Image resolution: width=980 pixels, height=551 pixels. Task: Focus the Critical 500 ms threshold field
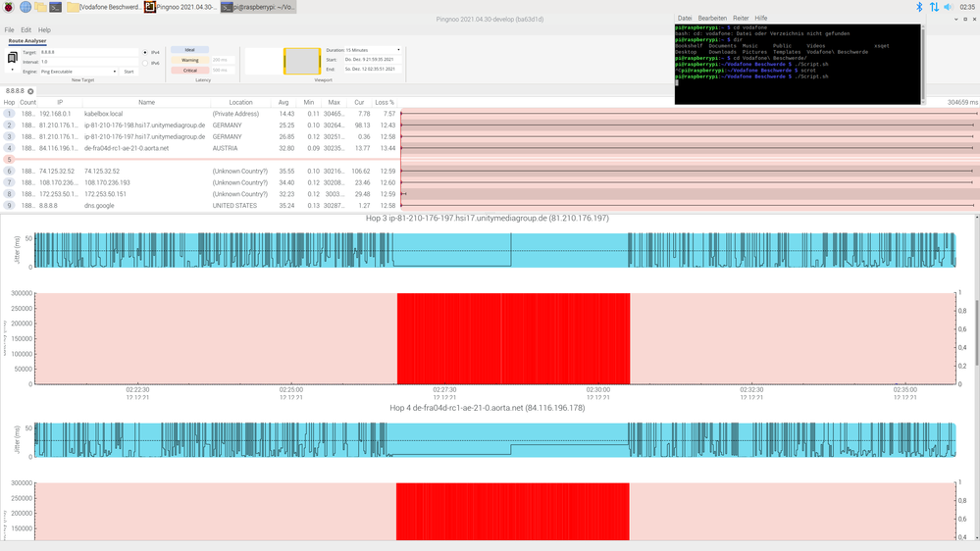[x=223, y=70]
